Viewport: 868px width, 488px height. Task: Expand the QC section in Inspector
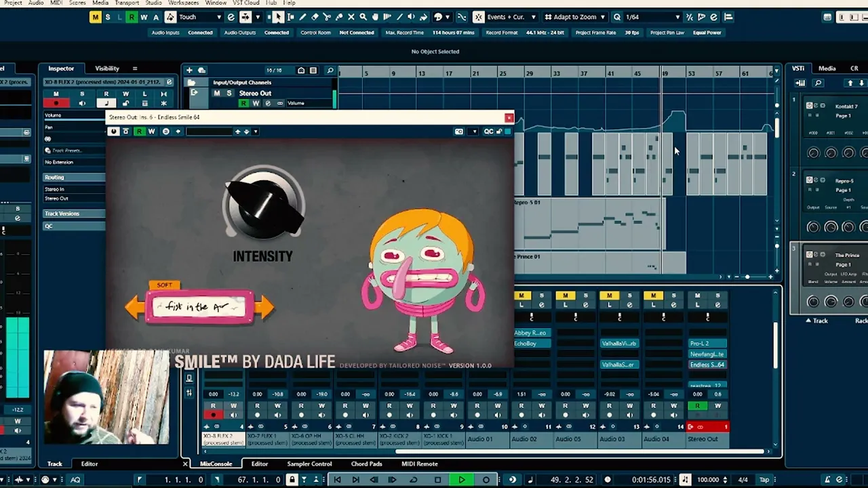74,226
